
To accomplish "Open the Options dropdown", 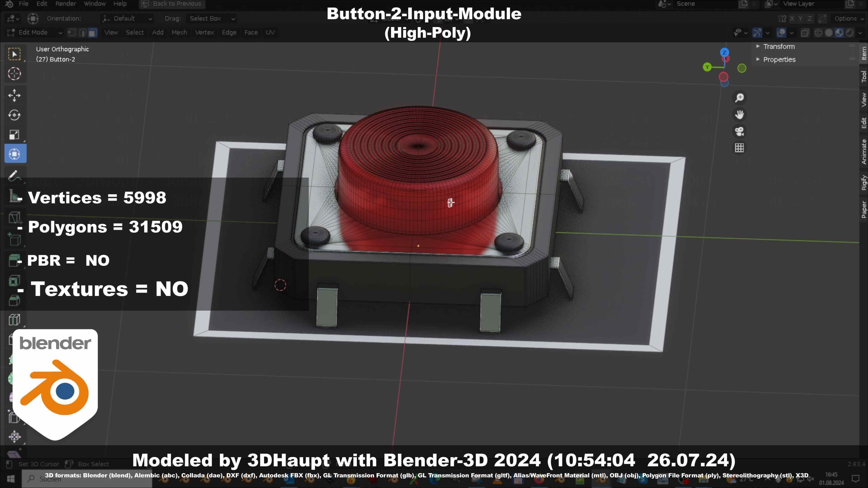I will [x=849, y=19].
